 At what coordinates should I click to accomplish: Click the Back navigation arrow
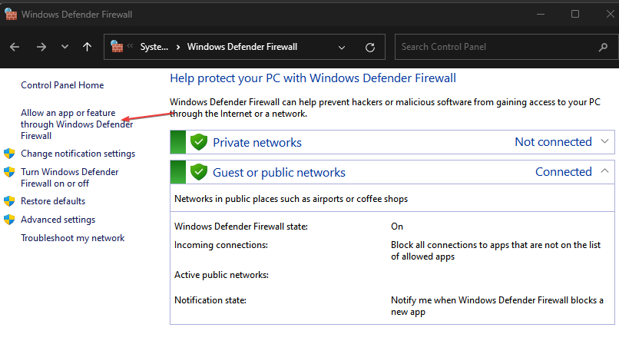15,47
